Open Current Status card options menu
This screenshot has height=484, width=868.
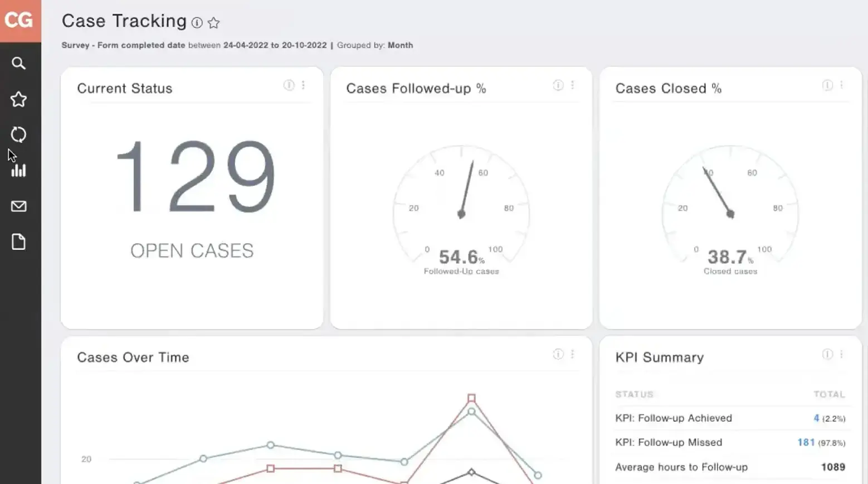303,85
